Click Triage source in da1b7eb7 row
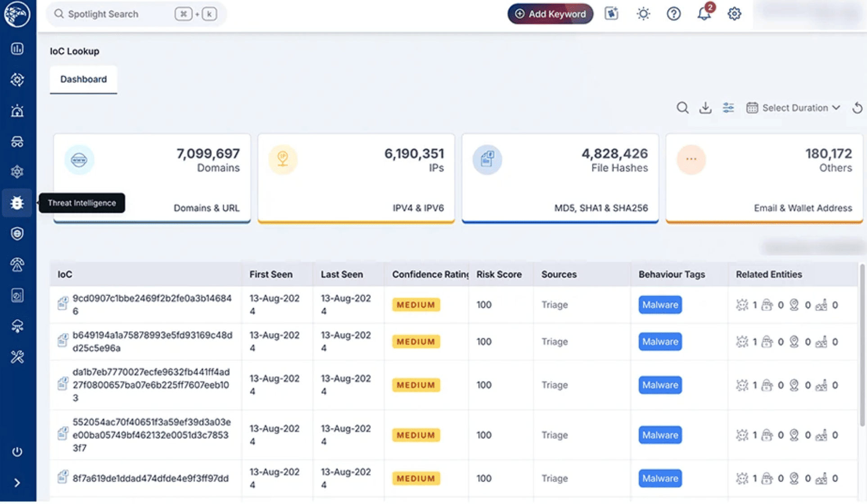This screenshot has height=504, width=867. pyautogui.click(x=555, y=385)
